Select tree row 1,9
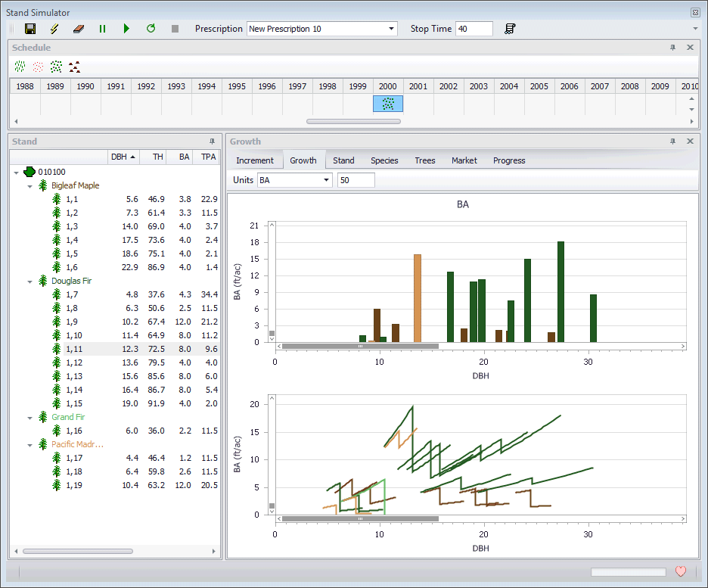 point(115,322)
